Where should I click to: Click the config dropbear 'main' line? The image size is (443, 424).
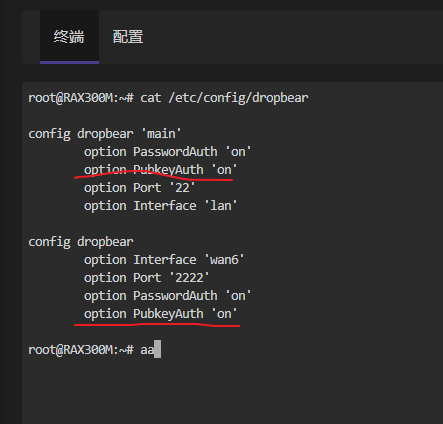pos(105,134)
